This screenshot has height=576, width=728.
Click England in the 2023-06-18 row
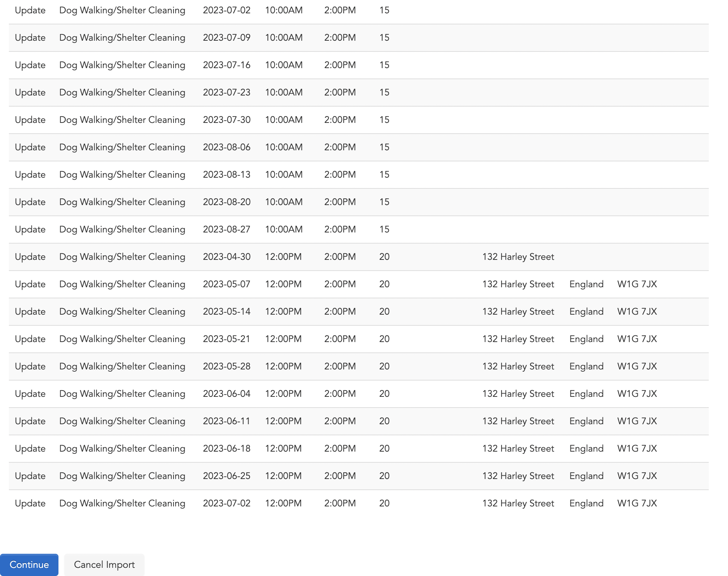coord(586,449)
